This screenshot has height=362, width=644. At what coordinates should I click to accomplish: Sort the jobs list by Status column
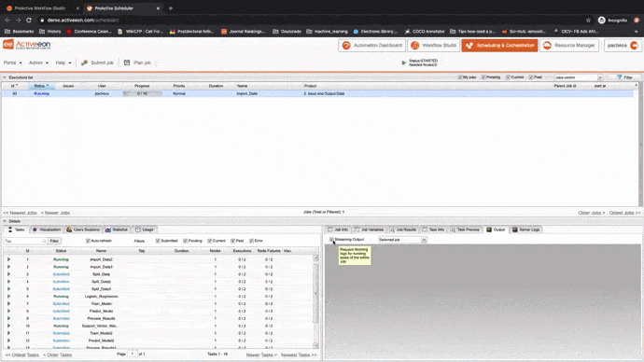coord(41,86)
